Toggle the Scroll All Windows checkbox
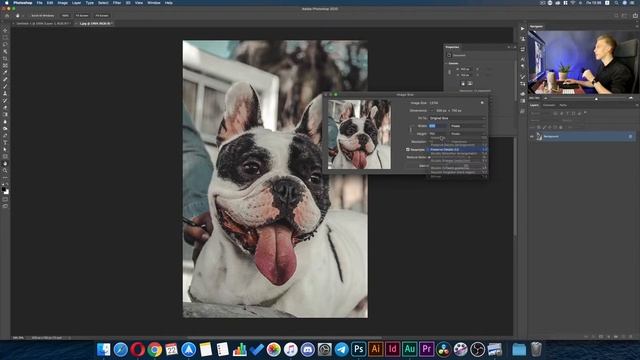 point(31,16)
